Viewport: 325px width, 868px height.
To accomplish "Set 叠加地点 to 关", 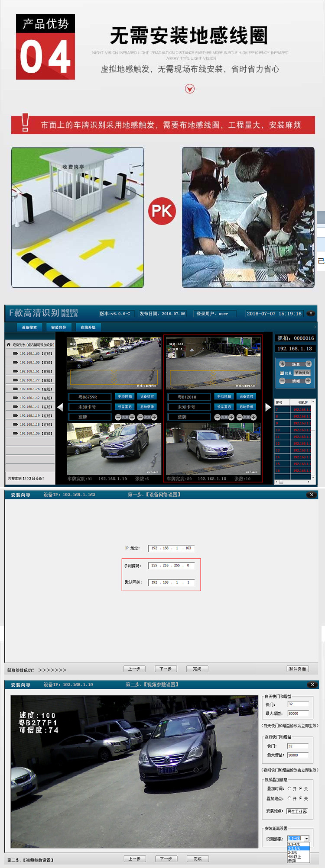I will click(301, 799).
